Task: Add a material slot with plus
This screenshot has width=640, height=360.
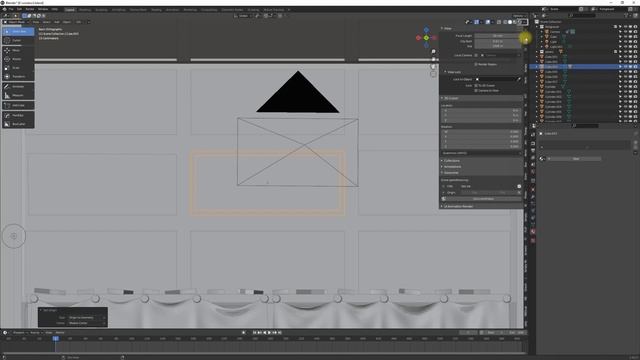Action: [x=636, y=142]
